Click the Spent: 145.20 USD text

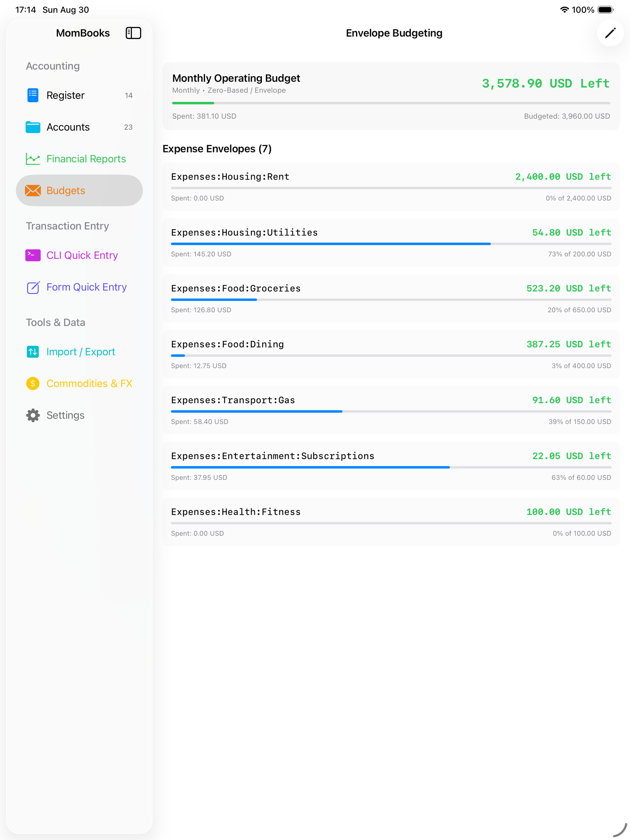tap(201, 254)
